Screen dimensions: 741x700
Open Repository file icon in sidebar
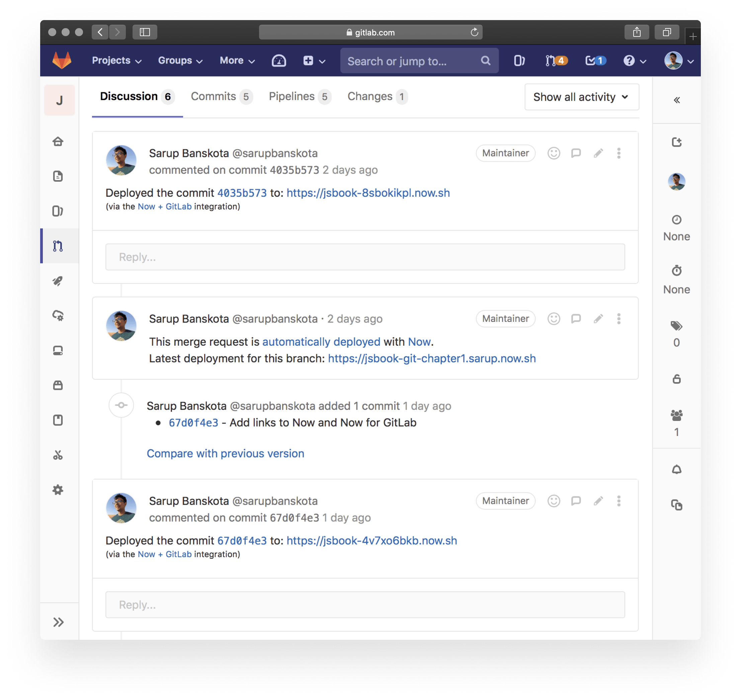pyautogui.click(x=58, y=176)
